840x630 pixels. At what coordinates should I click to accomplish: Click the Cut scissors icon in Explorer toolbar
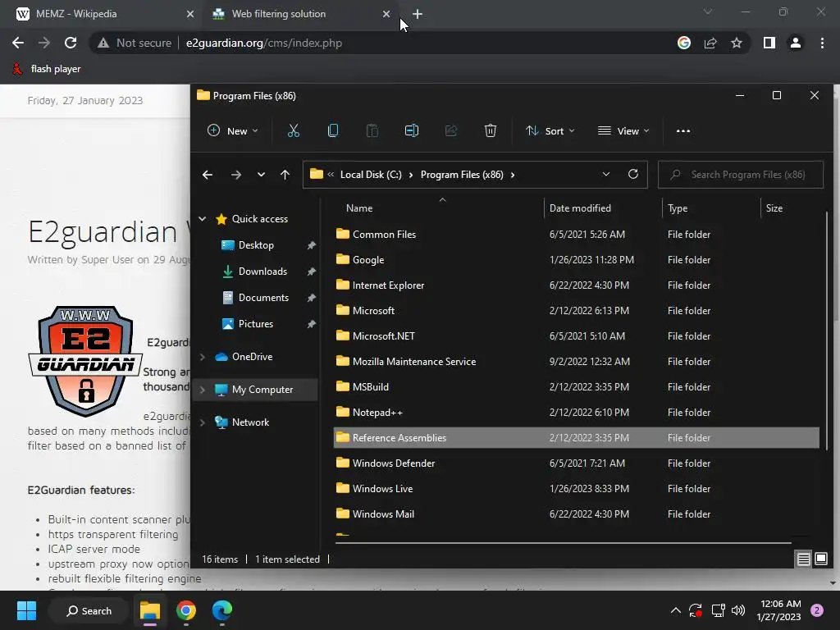click(293, 130)
